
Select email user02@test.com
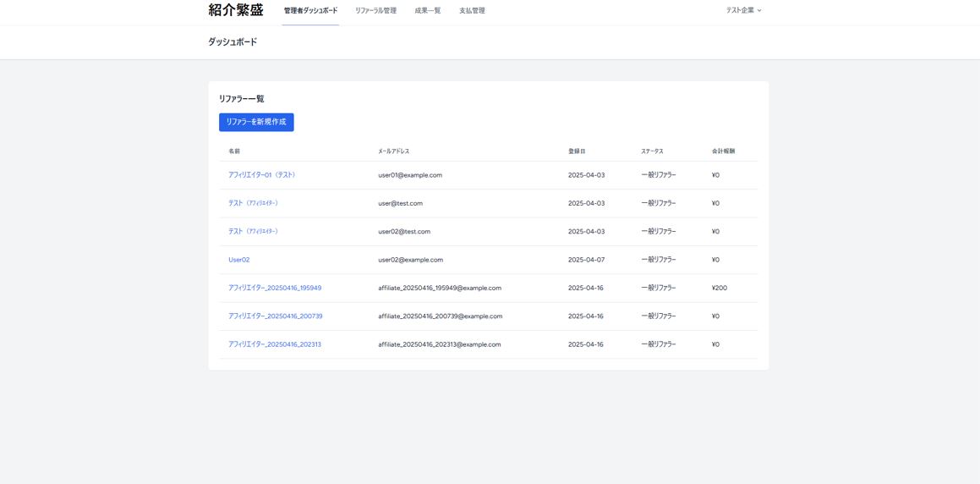[x=404, y=231]
